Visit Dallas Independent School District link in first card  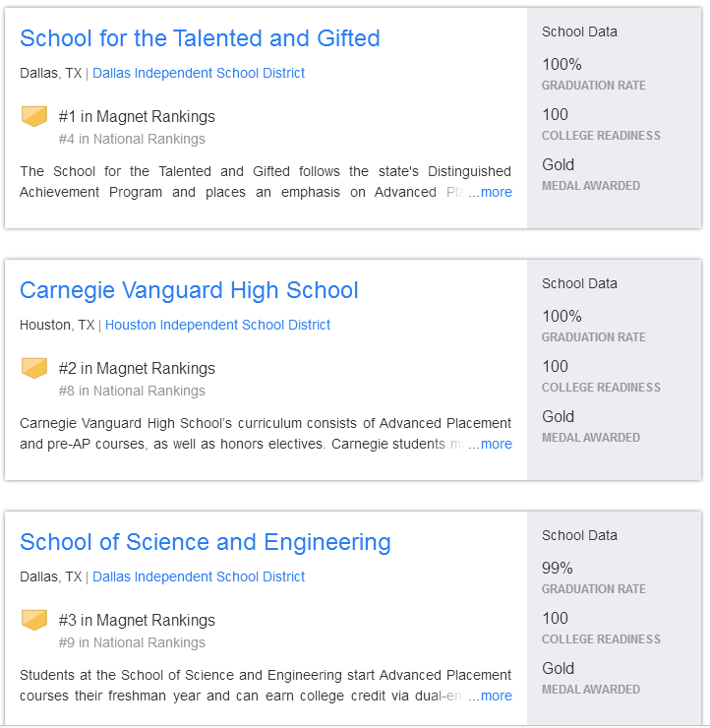(x=199, y=73)
